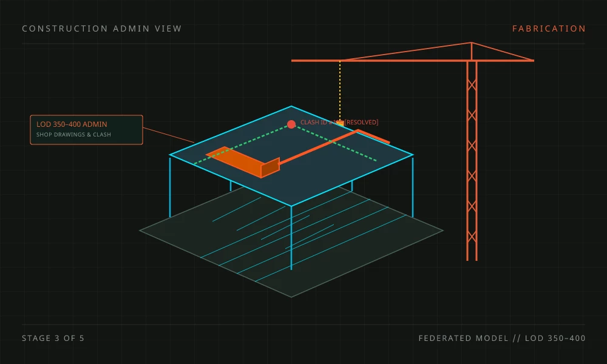This screenshot has width=607, height=364.
Task: Click the CONSTRUCTION ADMIN VIEW title
Action: pyautogui.click(x=102, y=29)
